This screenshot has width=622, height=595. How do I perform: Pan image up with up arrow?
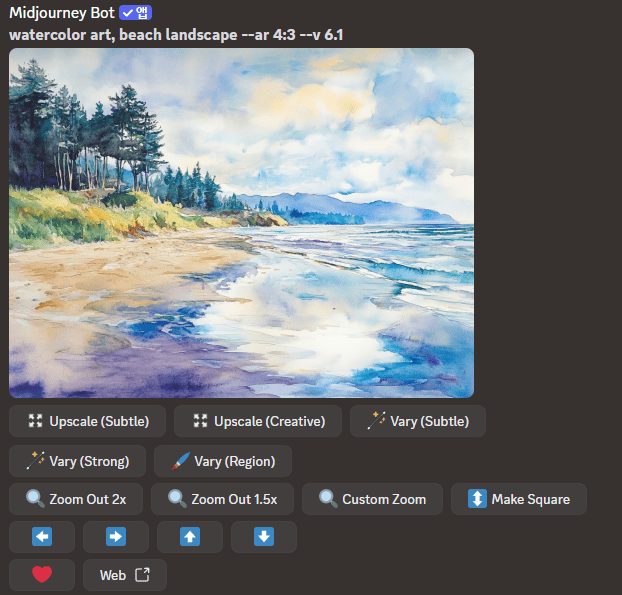pos(190,537)
